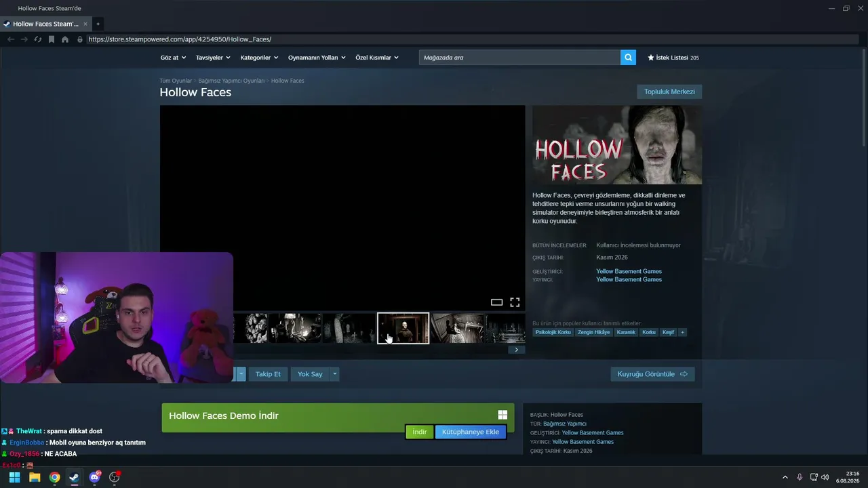Click the Tüm Oyunlar breadcrumb
This screenshot has height=488, width=868.
[176, 81]
